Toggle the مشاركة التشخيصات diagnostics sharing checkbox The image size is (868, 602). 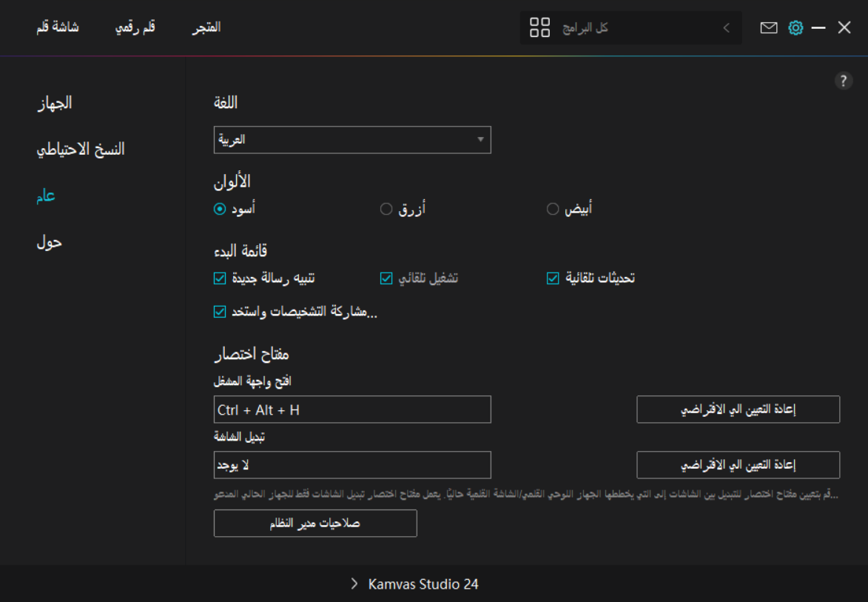tap(220, 312)
